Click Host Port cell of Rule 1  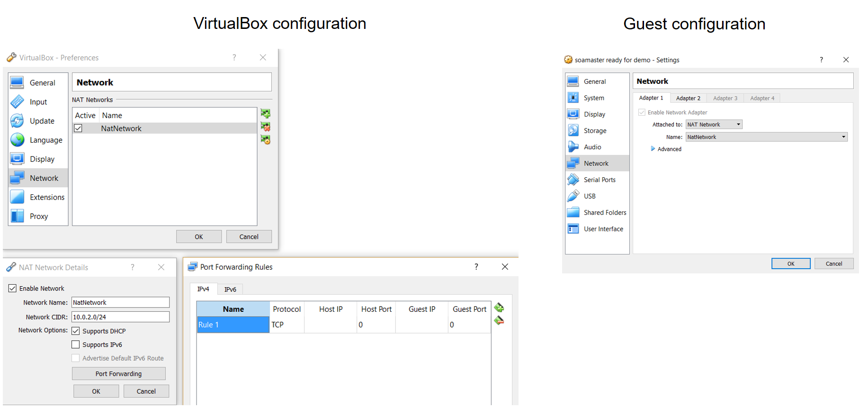(376, 325)
